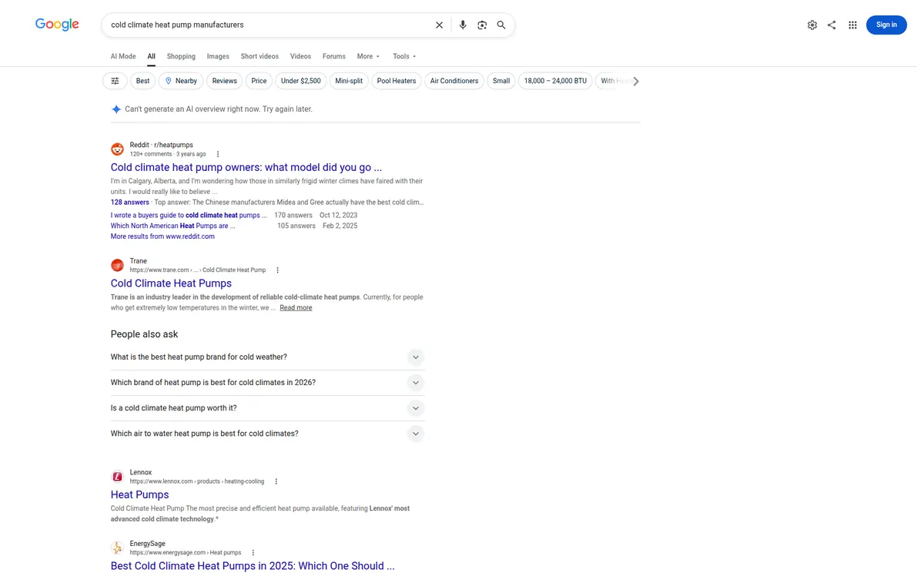Open quick settings gear
Viewport: 924px width, 573px height.
(x=812, y=25)
